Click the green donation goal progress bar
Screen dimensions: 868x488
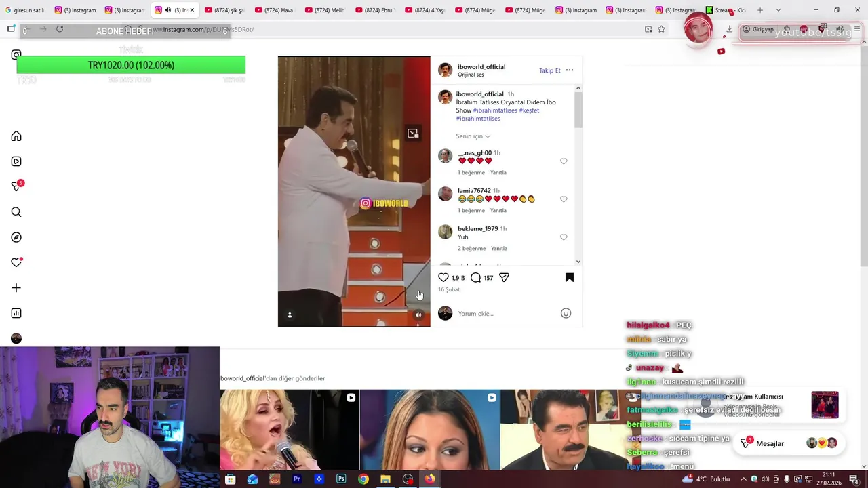pos(131,65)
